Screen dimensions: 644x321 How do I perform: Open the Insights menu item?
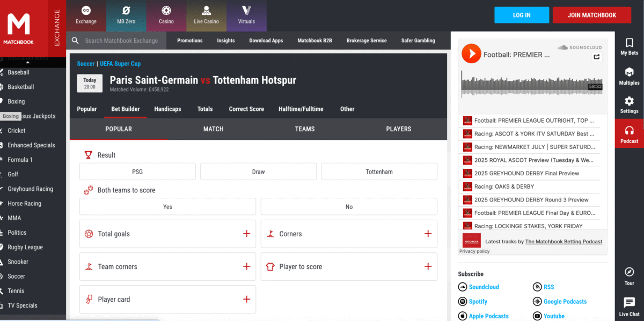pyautogui.click(x=226, y=41)
